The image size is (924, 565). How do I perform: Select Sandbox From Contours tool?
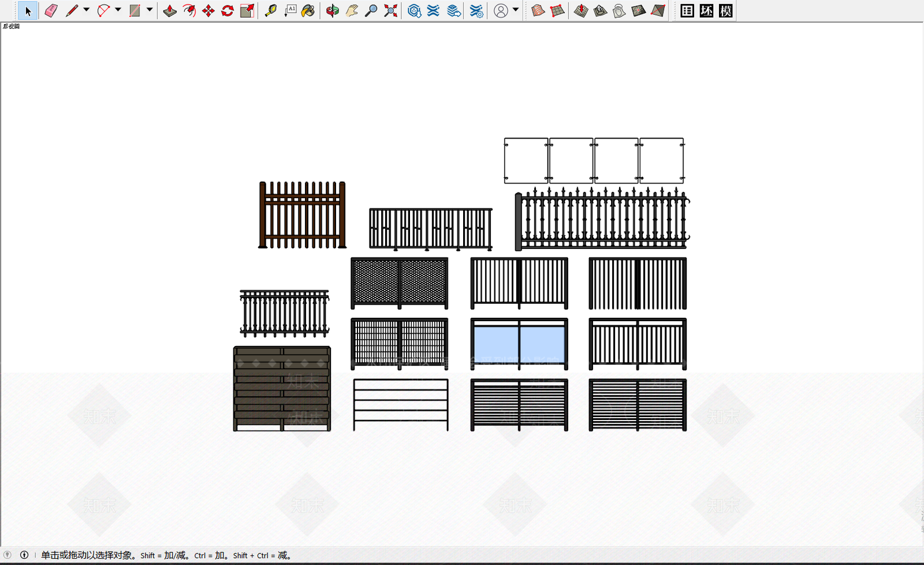[538, 10]
